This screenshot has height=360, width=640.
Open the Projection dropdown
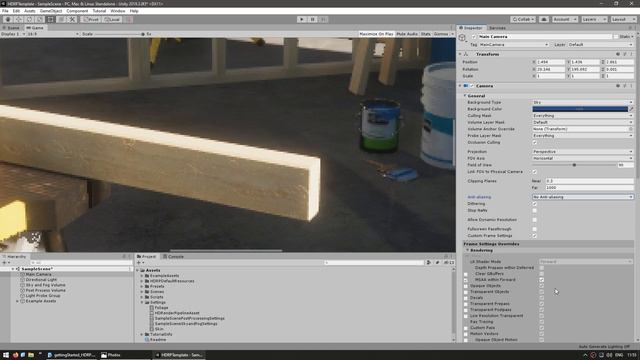(x=583, y=151)
